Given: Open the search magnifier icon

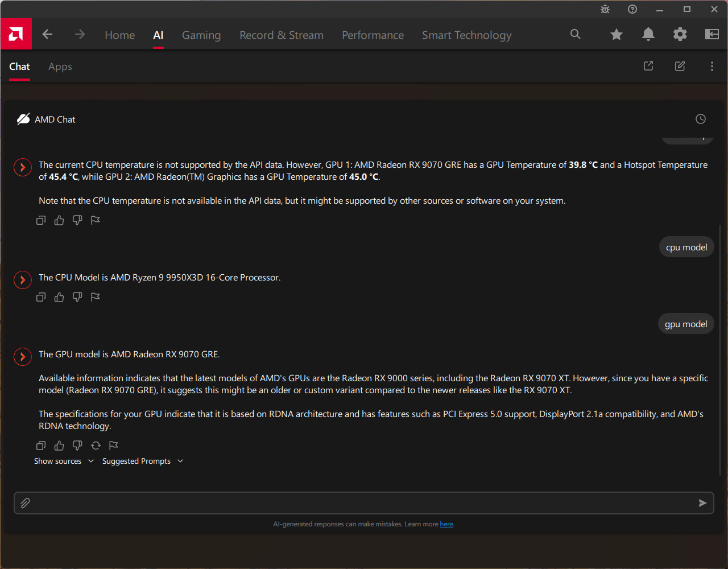Looking at the screenshot, I should point(576,34).
